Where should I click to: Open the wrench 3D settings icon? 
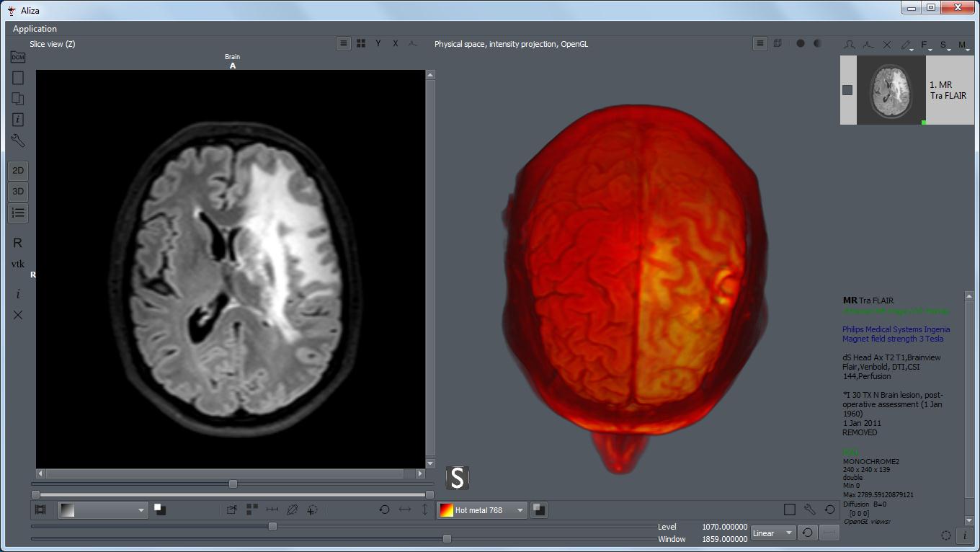pyautogui.click(x=810, y=509)
